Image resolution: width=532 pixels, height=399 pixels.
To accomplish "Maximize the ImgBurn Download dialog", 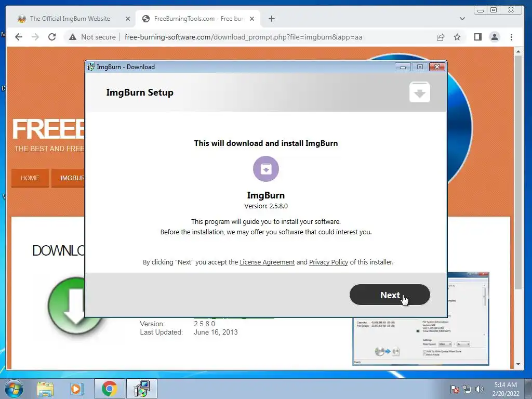I will click(420, 67).
